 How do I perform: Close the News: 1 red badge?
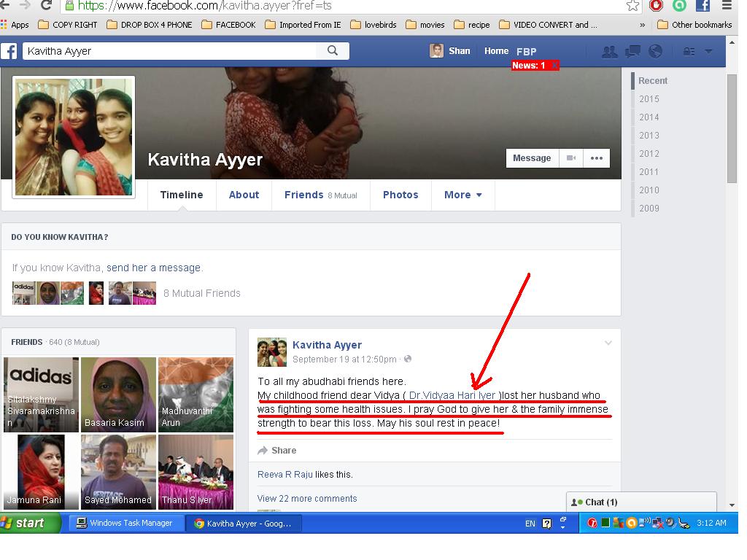pyautogui.click(x=554, y=66)
